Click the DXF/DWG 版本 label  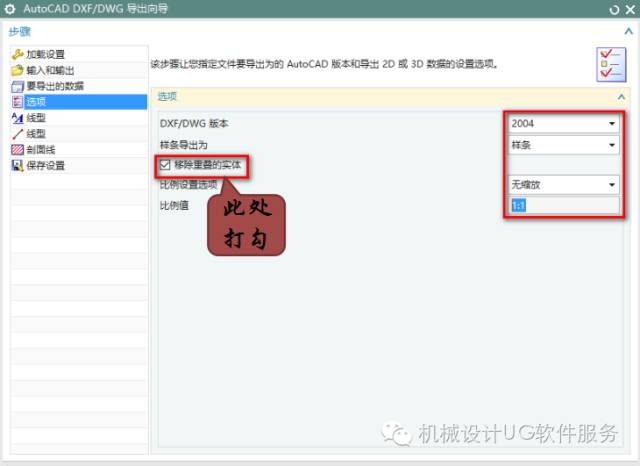[x=194, y=123]
